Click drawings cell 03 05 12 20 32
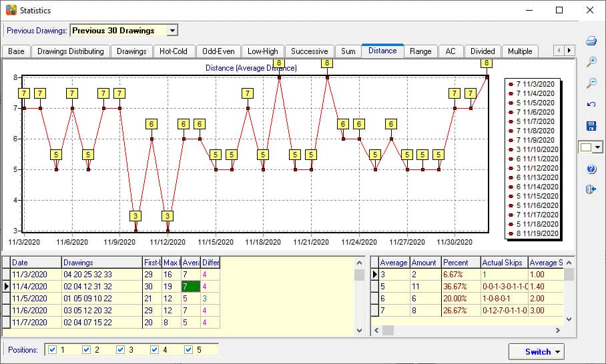The image size is (606, 364). [x=102, y=311]
